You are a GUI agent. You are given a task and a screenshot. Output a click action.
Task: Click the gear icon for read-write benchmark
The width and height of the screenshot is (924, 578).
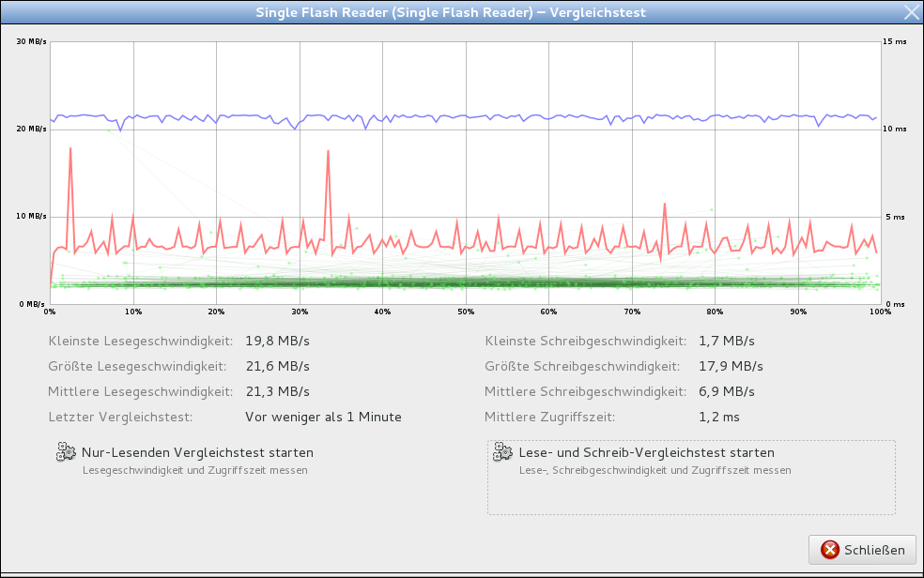(502, 453)
